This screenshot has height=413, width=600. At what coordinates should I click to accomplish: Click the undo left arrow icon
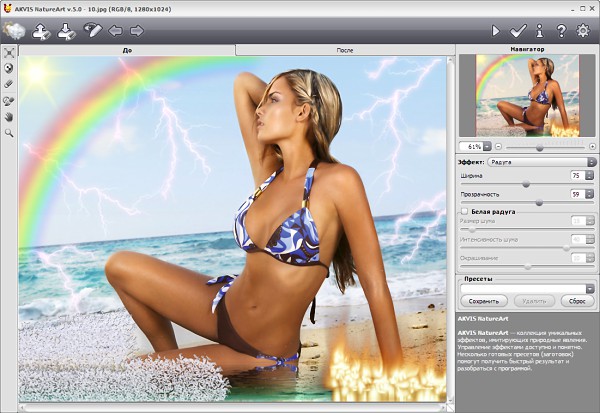pyautogui.click(x=116, y=31)
